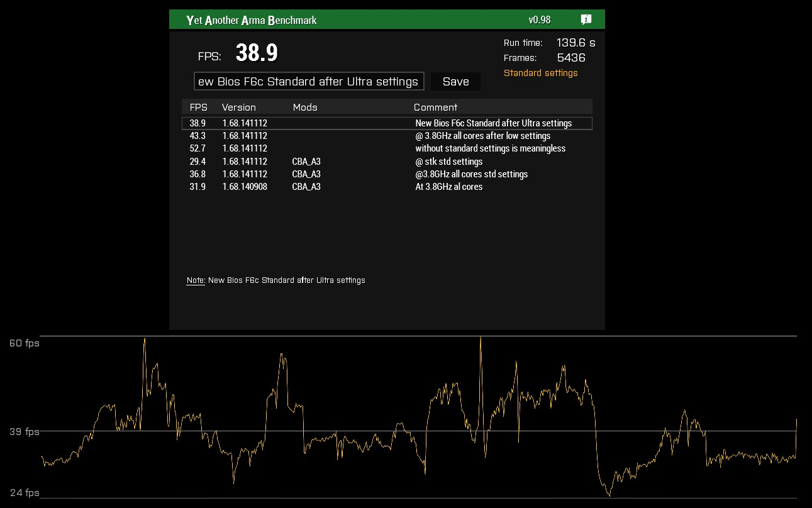
Task: Select the 38.9 FPS result row
Action: (387, 123)
